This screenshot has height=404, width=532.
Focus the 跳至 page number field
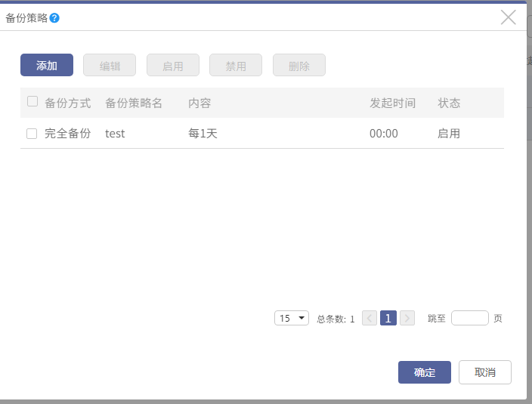(470, 318)
